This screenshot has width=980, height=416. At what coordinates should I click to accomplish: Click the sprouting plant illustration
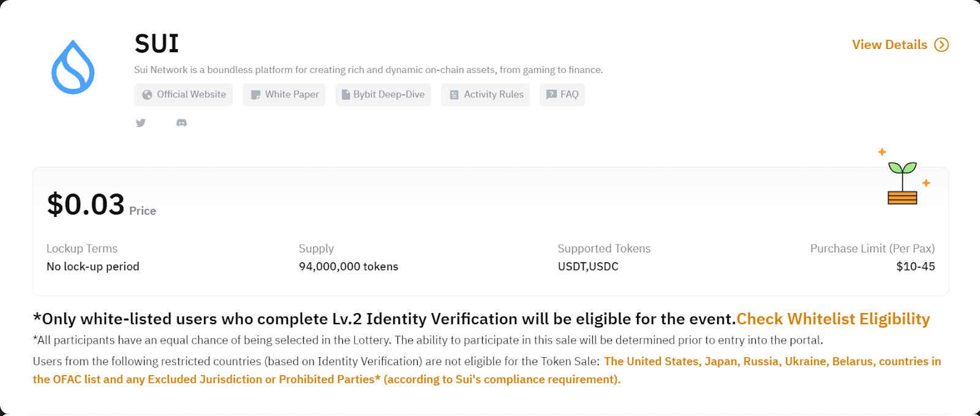[903, 182]
